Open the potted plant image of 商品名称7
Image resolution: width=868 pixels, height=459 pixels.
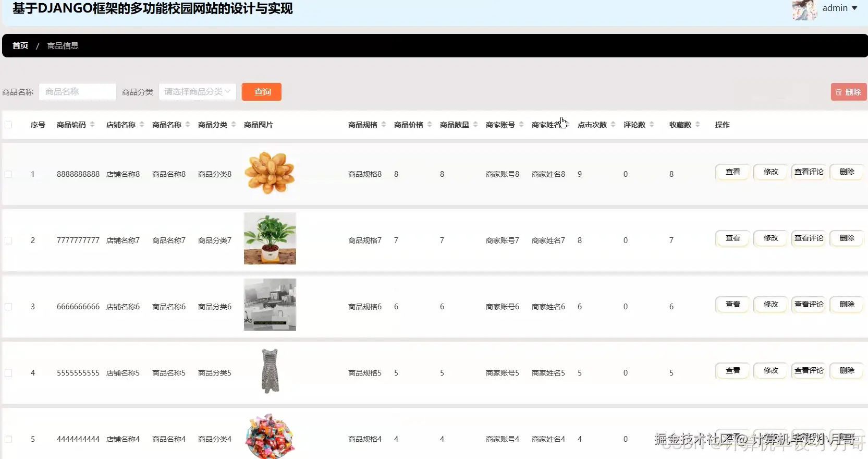coord(270,238)
